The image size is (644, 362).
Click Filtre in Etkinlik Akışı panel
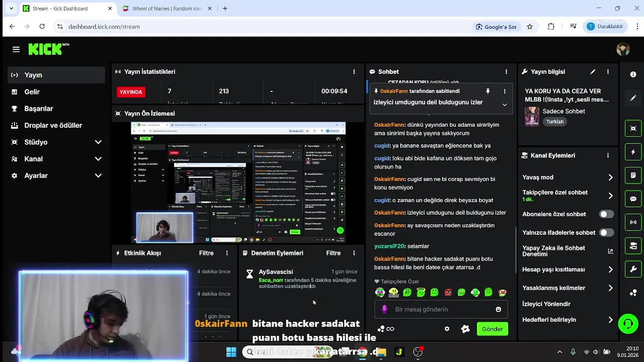click(x=206, y=253)
